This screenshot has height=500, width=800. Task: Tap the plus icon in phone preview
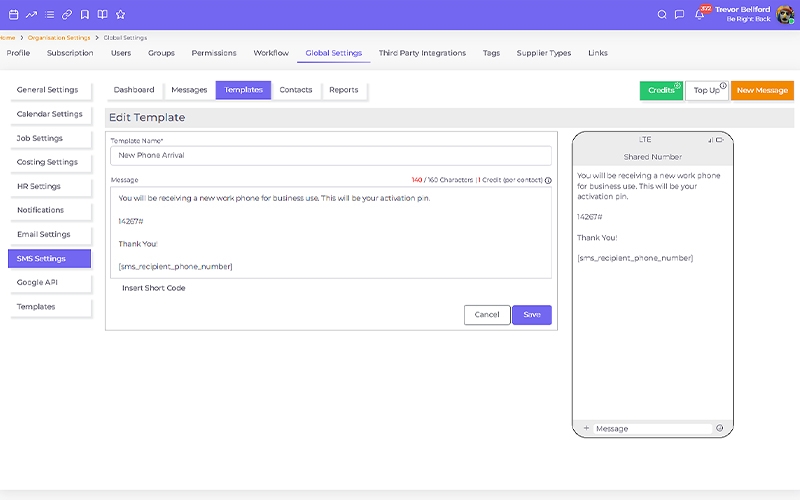click(x=586, y=429)
